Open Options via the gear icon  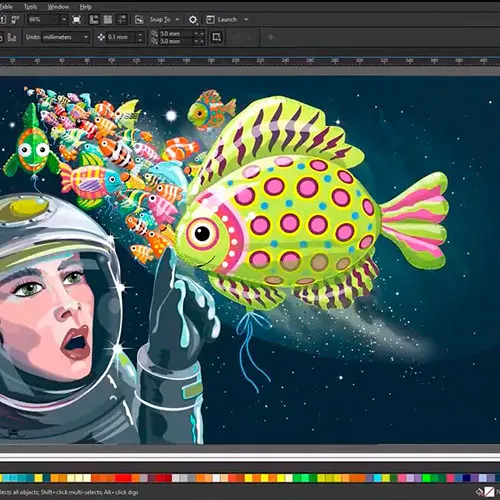(x=193, y=20)
